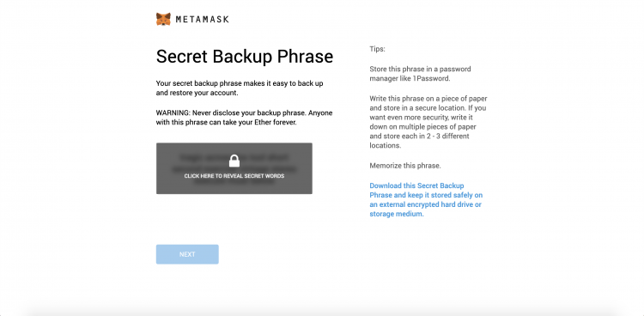Screen dimensions: 644x316
Task: Click the WARNING paragraph about disclosing your phrase
Action: (245, 118)
